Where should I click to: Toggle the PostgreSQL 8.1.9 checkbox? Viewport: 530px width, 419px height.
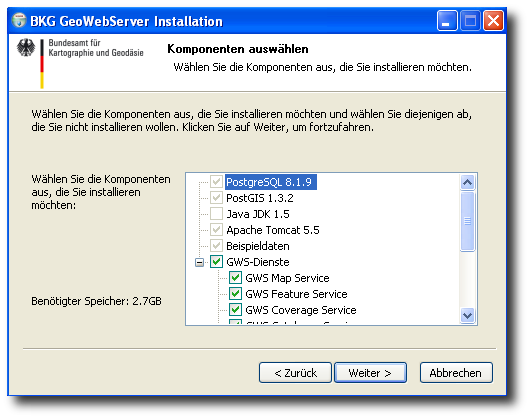(216, 182)
